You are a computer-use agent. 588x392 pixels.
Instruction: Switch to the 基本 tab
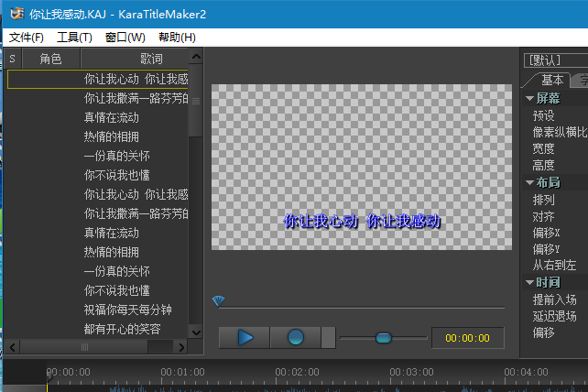(551, 80)
